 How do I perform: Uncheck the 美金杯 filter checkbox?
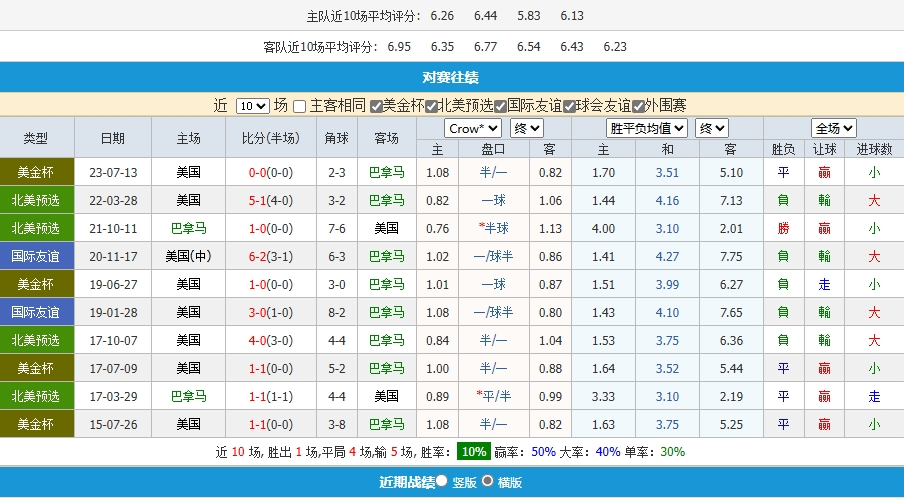tap(376, 106)
